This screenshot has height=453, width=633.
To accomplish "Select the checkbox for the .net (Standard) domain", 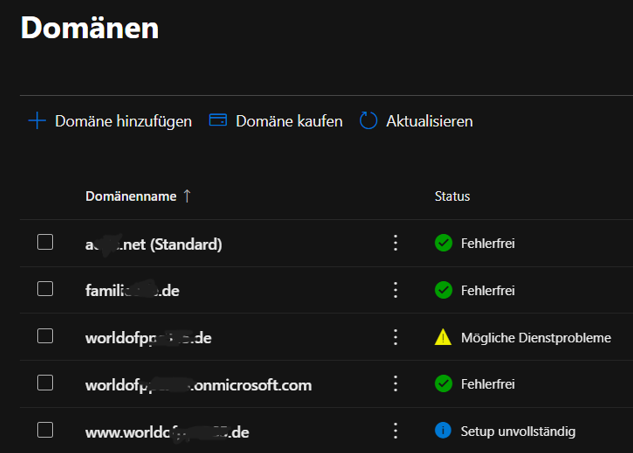I will coord(45,242).
